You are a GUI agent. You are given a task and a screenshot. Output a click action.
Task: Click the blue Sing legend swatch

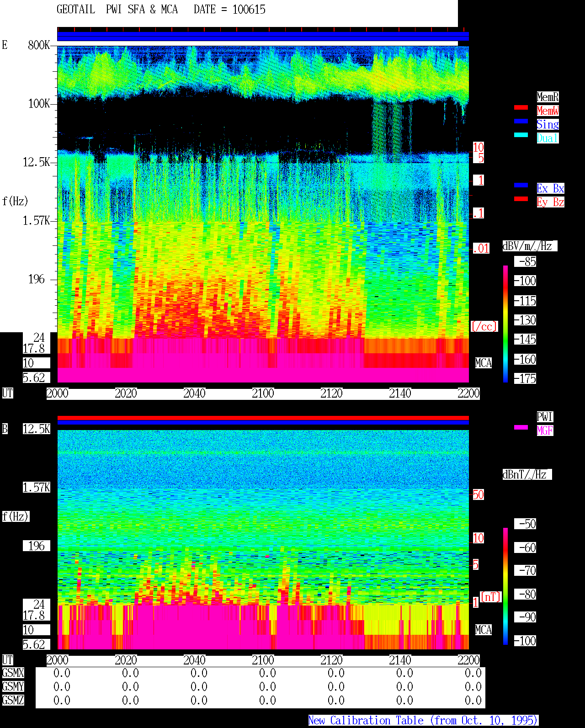tap(521, 121)
